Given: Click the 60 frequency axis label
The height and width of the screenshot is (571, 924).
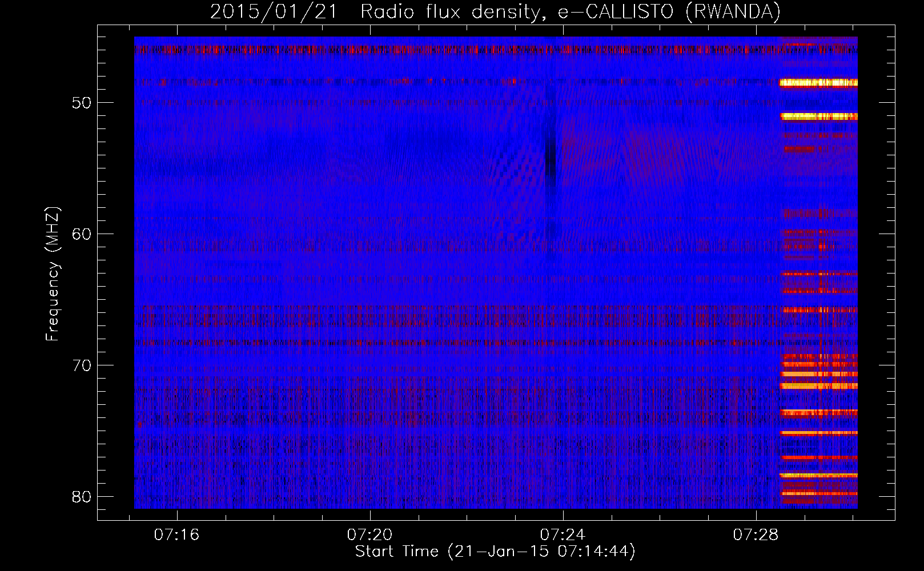Looking at the screenshot, I should [x=82, y=234].
